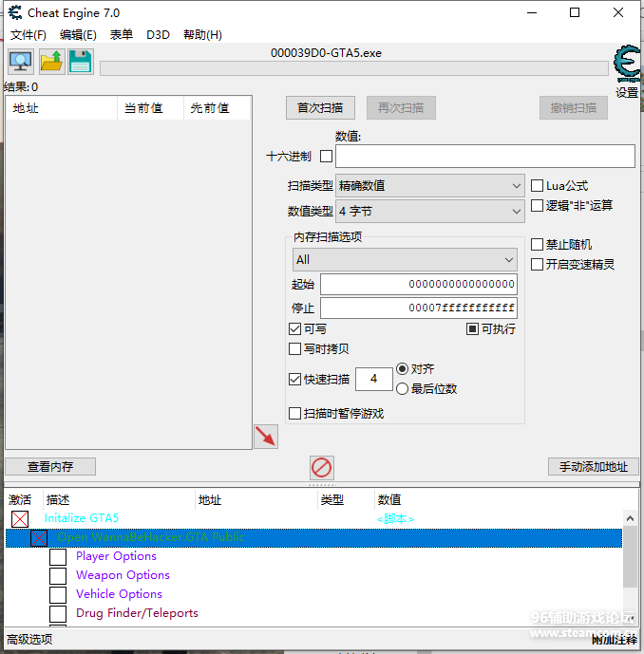
Task: Expand the memory region dropdown showing All
Action: [x=404, y=259]
